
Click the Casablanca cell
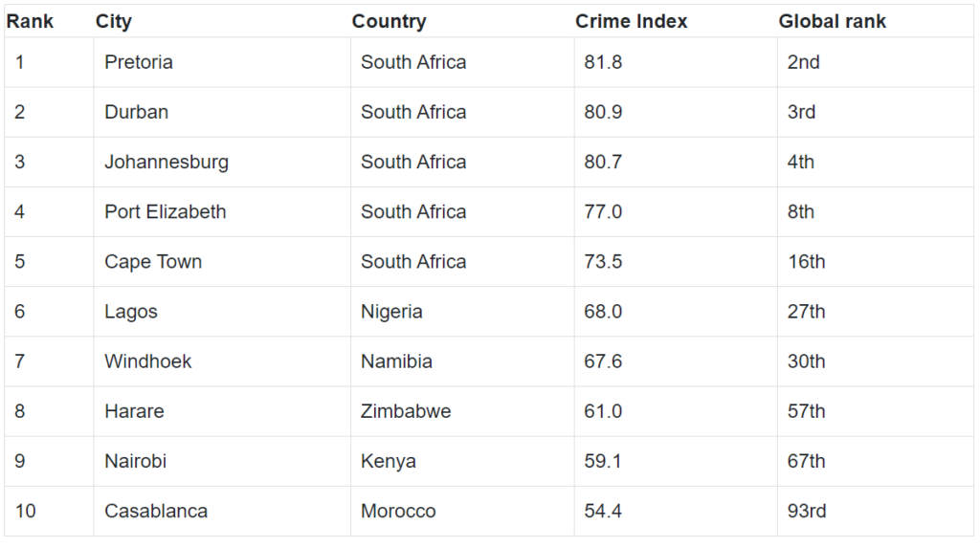pos(156,511)
